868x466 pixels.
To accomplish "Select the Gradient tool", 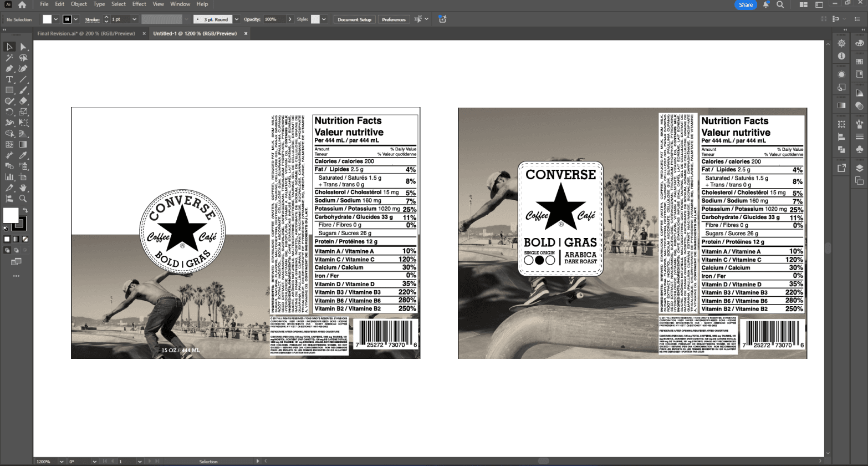I will coord(23,144).
